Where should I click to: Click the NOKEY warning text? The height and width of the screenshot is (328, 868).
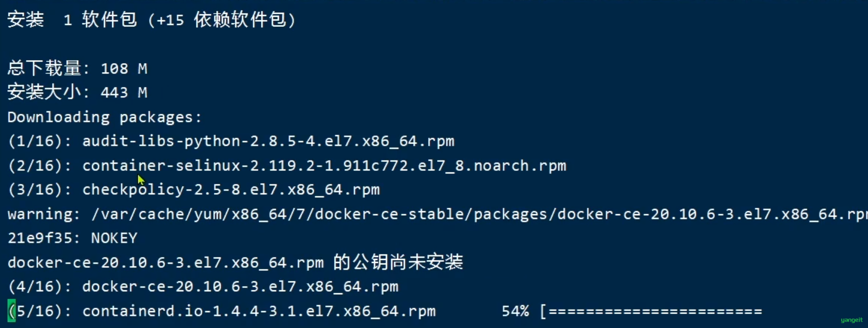coord(114,238)
